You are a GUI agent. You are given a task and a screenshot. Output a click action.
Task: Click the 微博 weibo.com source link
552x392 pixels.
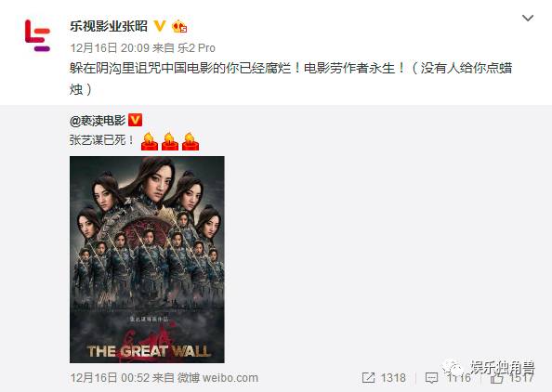coord(217,378)
